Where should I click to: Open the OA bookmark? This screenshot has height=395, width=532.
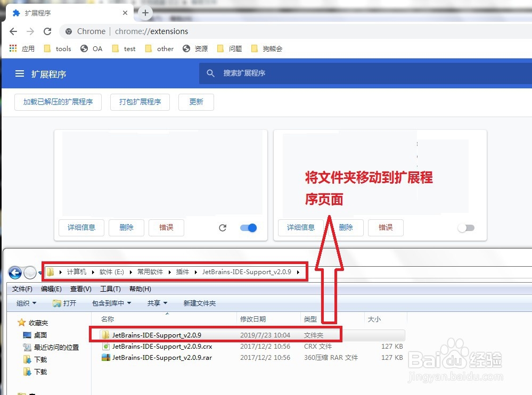[91, 49]
